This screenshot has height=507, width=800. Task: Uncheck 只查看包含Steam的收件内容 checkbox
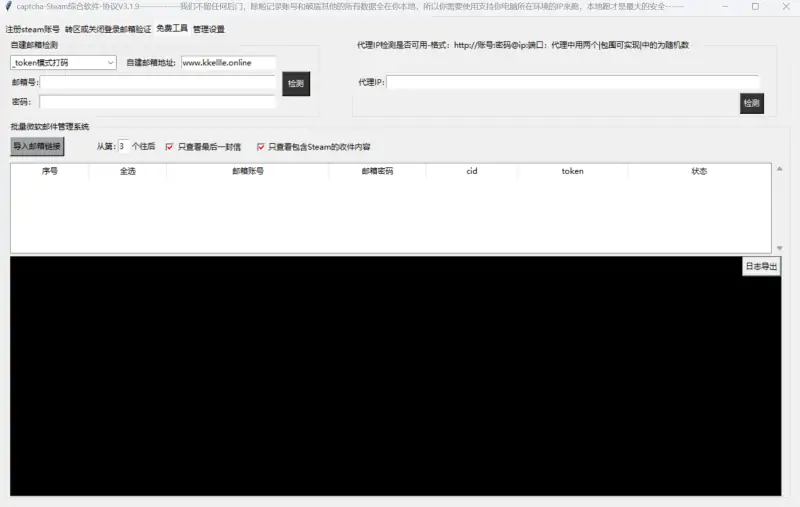coord(261,146)
